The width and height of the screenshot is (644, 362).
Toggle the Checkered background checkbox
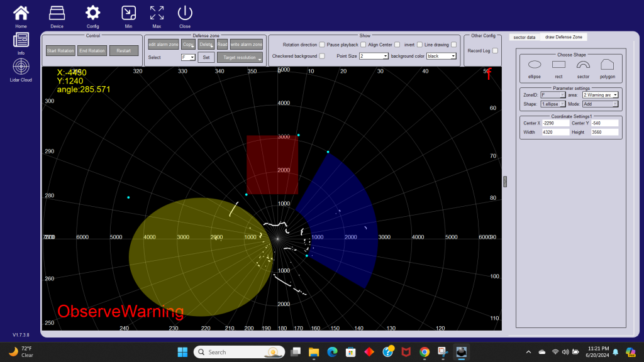[322, 56]
